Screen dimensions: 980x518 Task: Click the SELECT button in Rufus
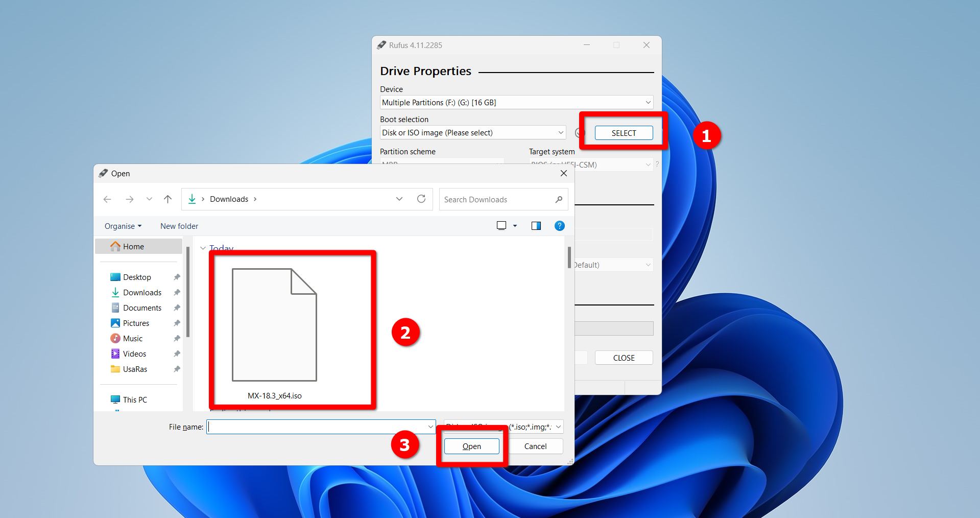624,133
